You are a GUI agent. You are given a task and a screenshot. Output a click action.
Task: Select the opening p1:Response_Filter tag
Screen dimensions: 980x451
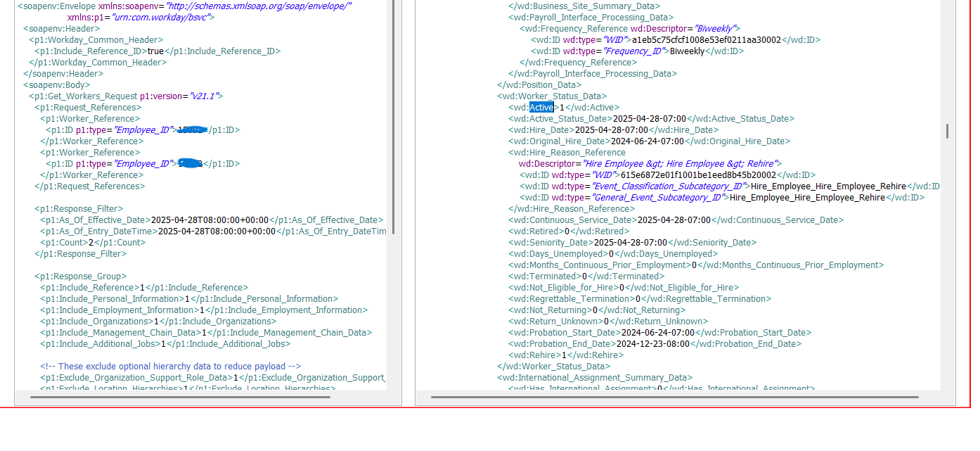[79, 208]
